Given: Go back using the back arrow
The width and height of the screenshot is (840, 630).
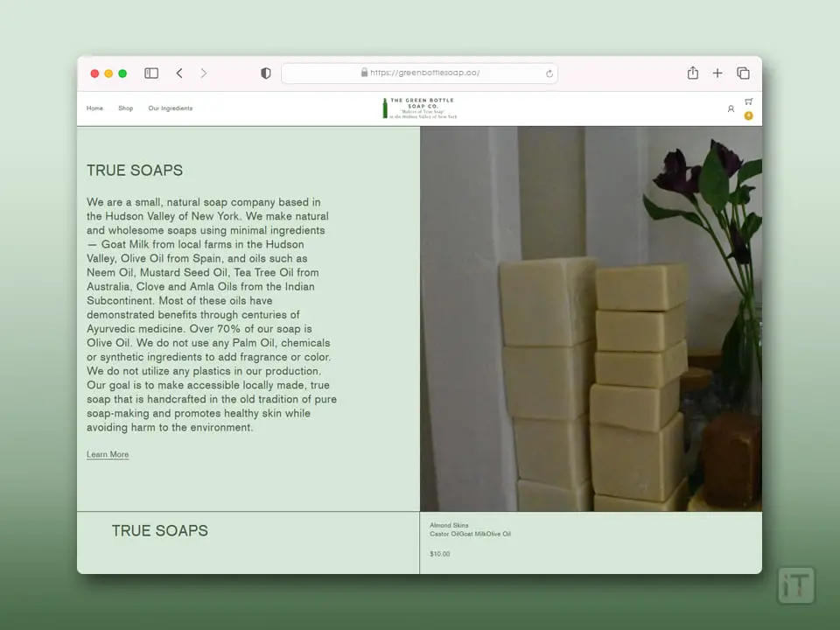Looking at the screenshot, I should tap(179, 73).
